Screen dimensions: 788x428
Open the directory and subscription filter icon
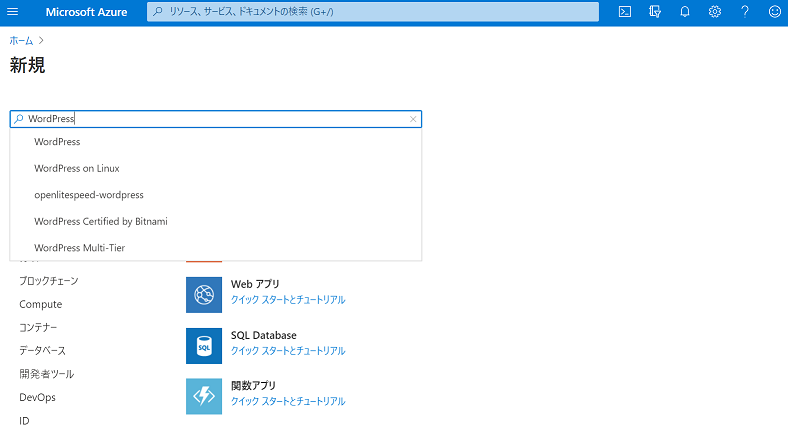655,12
